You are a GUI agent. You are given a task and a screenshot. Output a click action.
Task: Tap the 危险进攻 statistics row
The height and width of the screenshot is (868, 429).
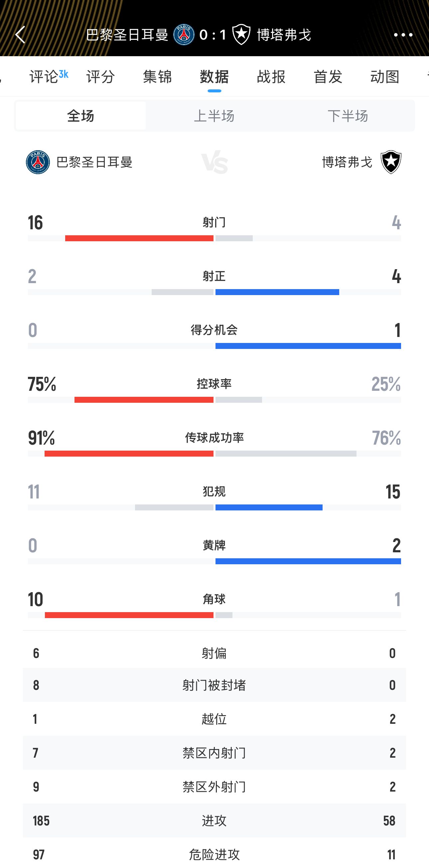[214, 854]
